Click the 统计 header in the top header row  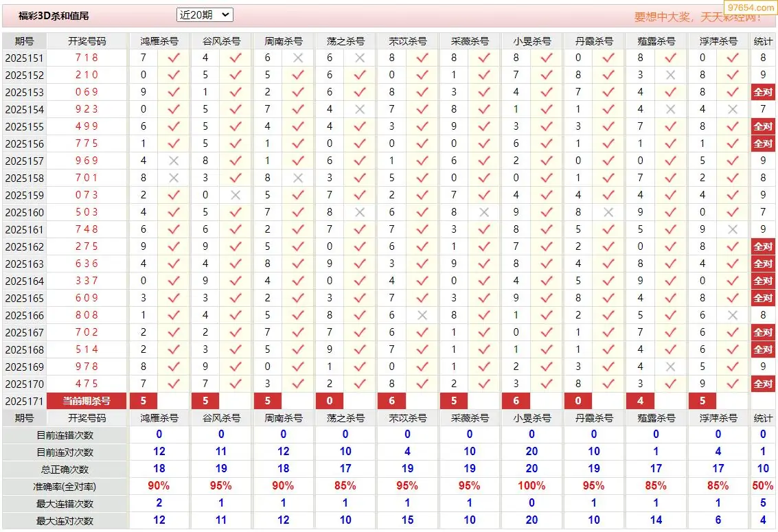click(x=763, y=41)
